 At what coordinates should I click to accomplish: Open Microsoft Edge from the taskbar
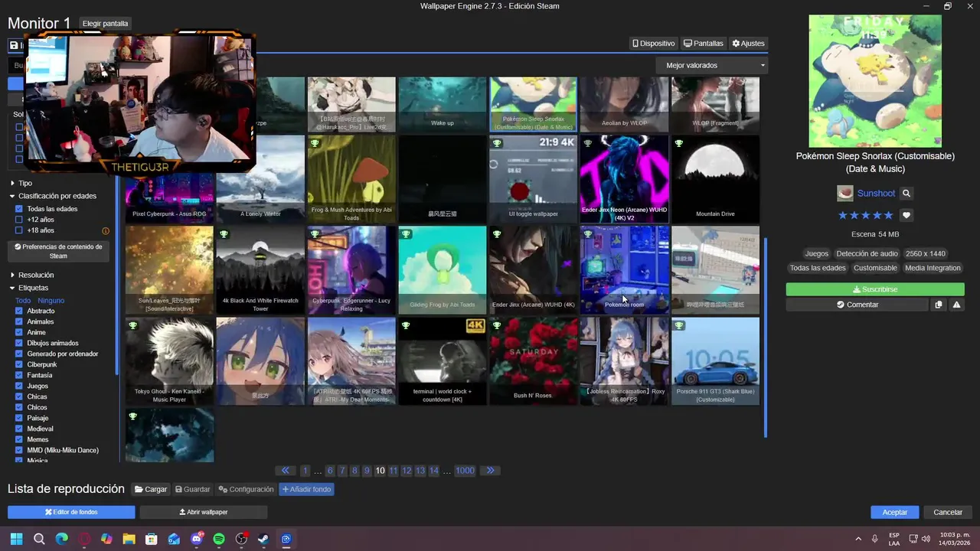click(62, 539)
